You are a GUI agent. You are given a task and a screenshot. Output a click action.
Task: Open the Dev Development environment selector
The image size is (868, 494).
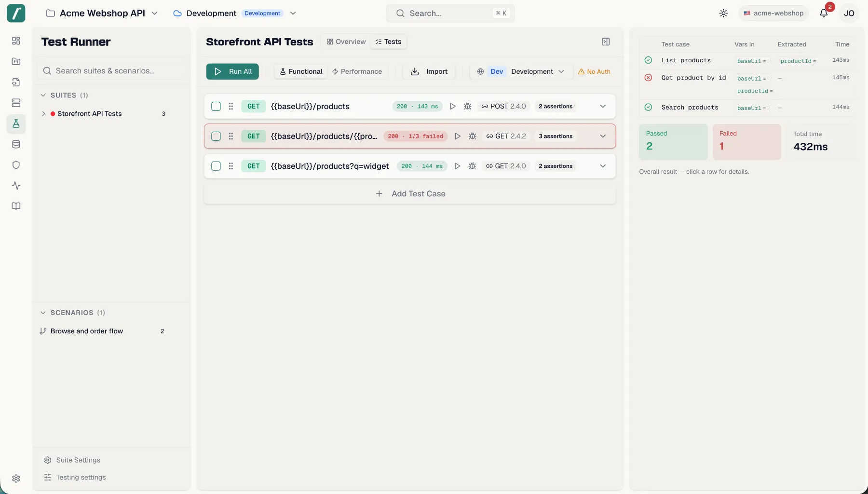[x=521, y=71]
